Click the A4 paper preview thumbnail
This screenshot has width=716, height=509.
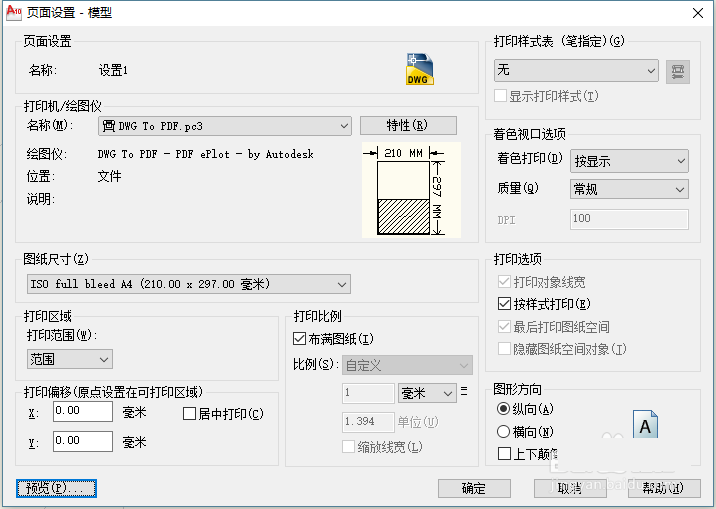[x=410, y=190]
